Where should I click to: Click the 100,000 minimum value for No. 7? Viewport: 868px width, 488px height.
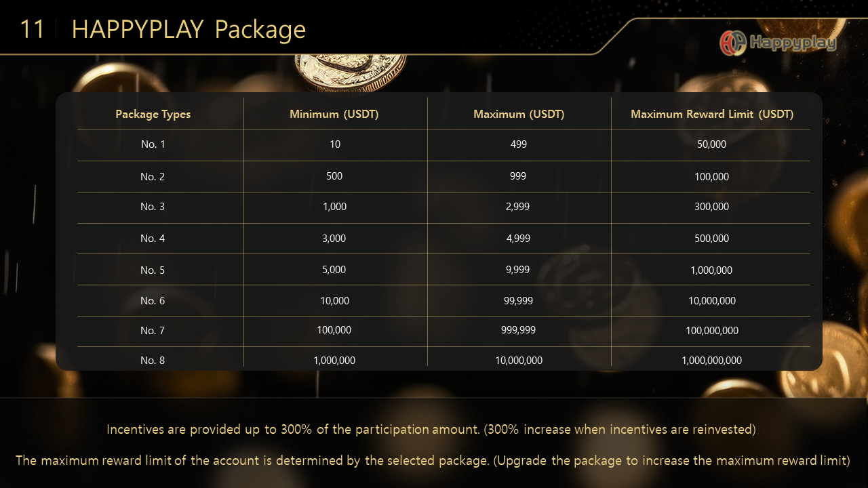click(334, 329)
